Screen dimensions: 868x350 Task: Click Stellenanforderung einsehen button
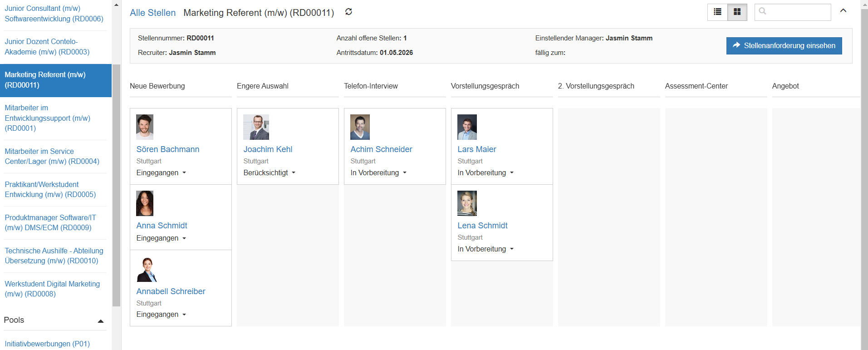tap(784, 45)
